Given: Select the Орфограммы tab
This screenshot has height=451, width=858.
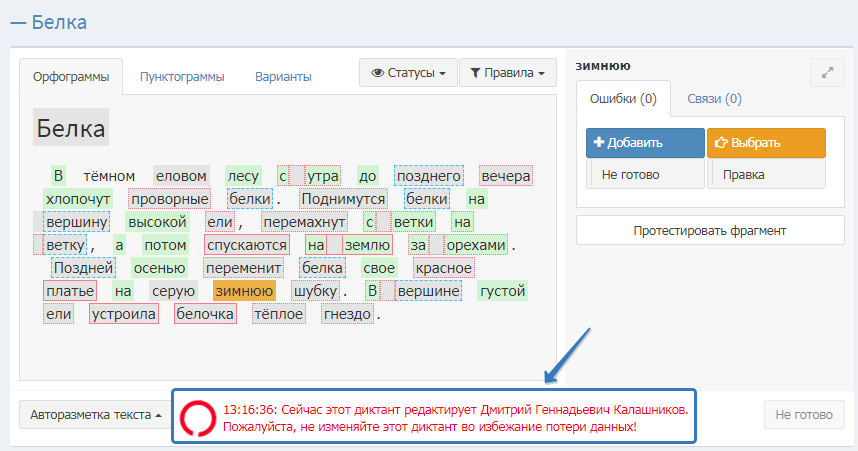Looking at the screenshot, I should pos(71,77).
